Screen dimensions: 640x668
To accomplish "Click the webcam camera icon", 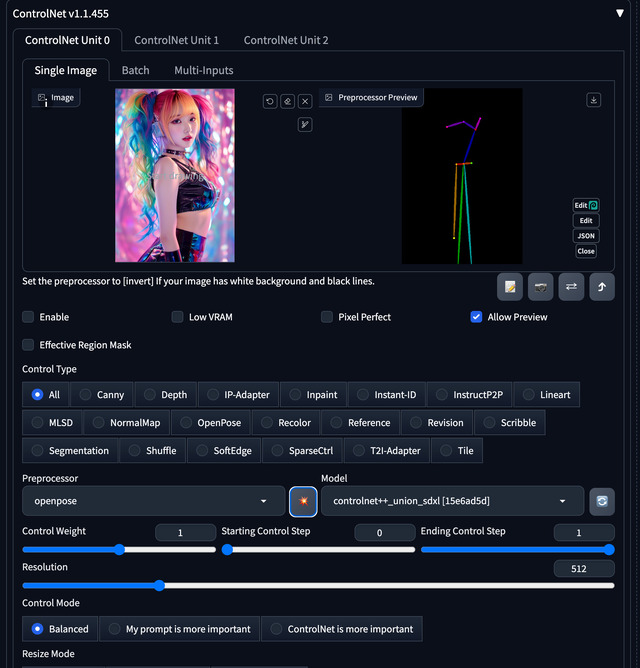I will click(x=541, y=287).
